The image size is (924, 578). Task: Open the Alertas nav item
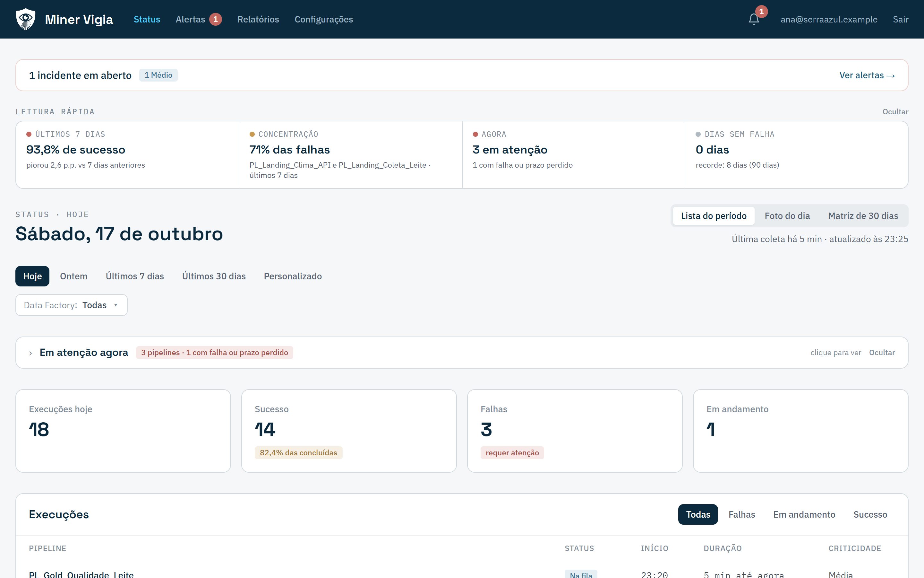point(190,19)
